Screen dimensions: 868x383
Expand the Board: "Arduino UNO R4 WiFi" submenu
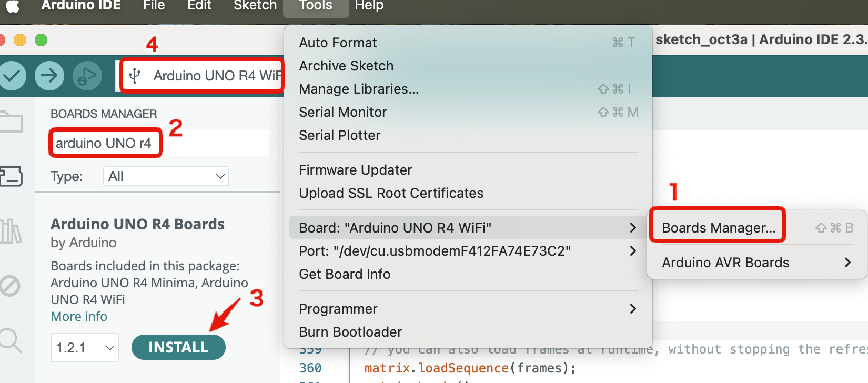coord(468,227)
